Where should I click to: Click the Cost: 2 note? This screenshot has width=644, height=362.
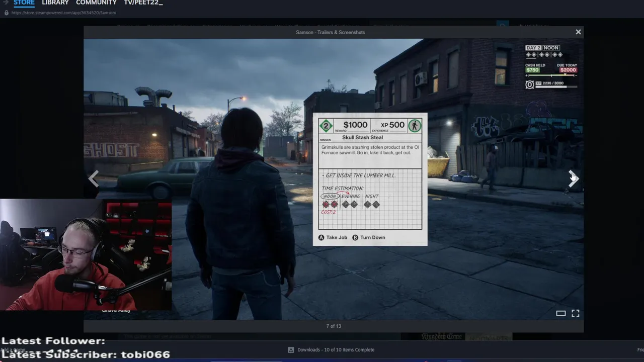pyautogui.click(x=328, y=212)
